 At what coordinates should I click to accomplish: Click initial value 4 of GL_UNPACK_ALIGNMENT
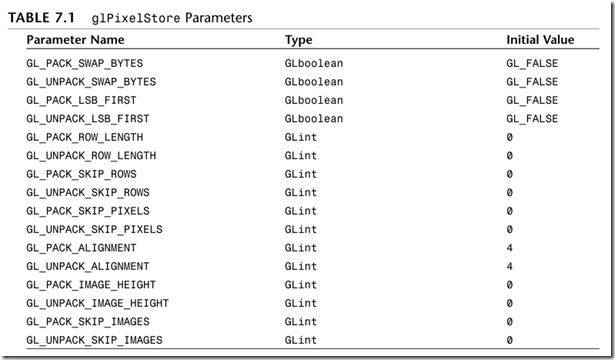509,266
